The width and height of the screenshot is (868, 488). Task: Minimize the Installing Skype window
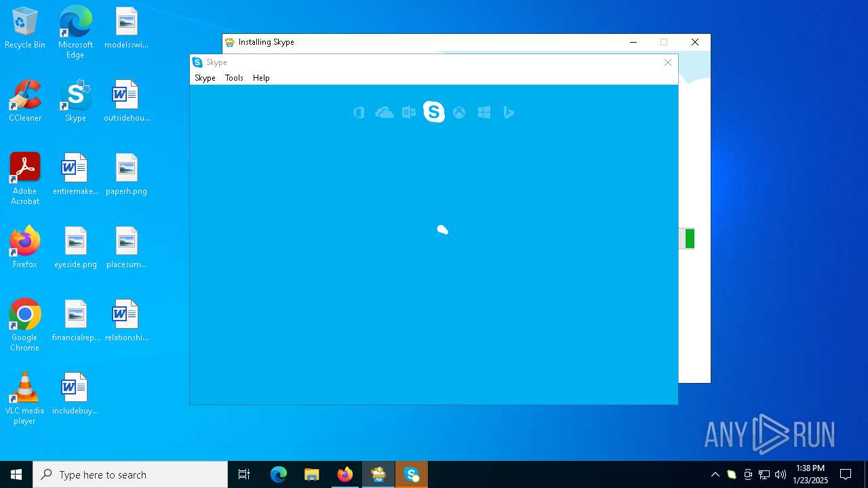633,42
